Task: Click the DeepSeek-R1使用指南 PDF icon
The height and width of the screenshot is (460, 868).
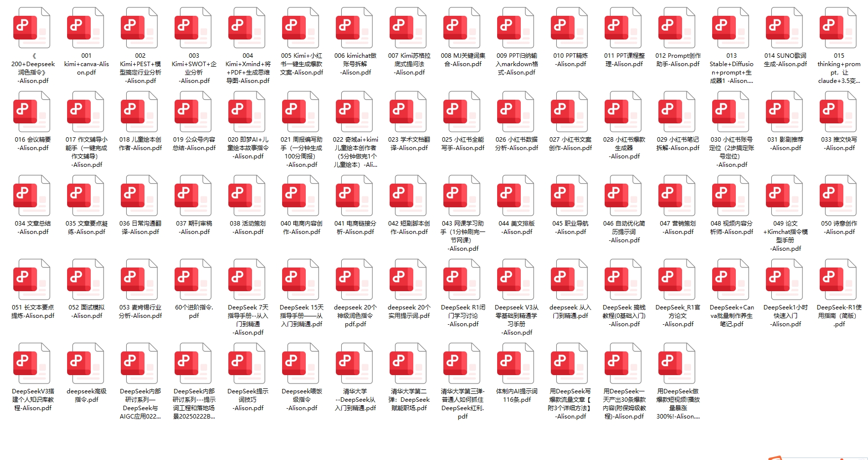Action: point(838,279)
